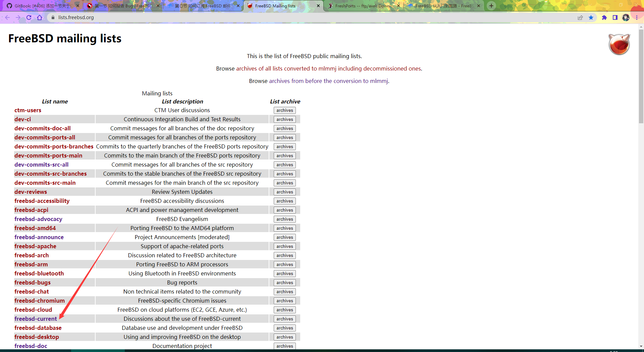View site information lock icon
Viewport: 644px width, 352px height.
coord(53,17)
